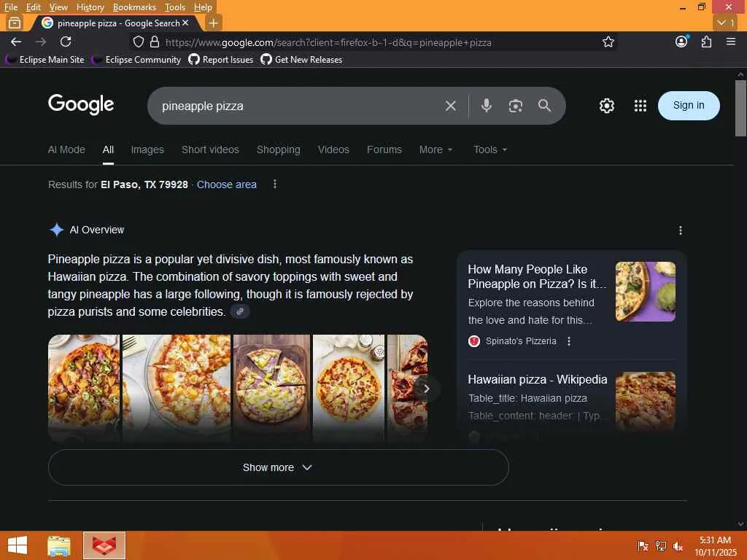The width and height of the screenshot is (747, 560).
Task: Click the Choose area link
Action: tap(226, 184)
